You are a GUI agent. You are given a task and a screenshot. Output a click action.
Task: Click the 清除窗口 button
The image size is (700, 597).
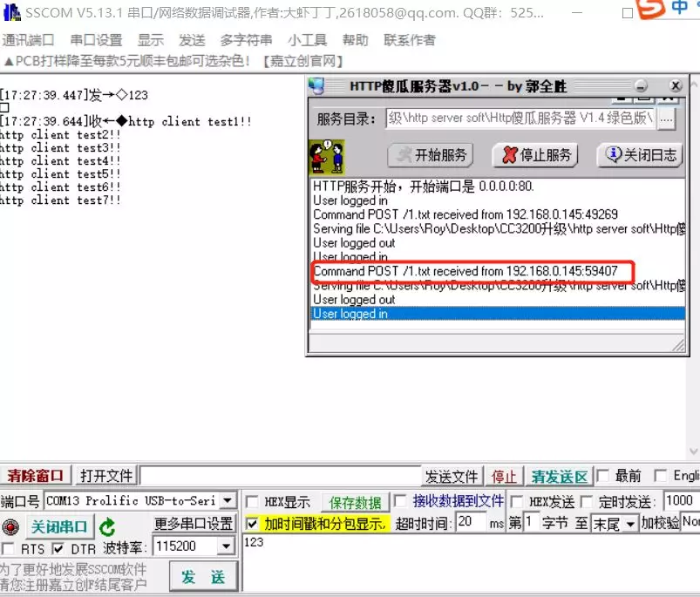coord(35,476)
